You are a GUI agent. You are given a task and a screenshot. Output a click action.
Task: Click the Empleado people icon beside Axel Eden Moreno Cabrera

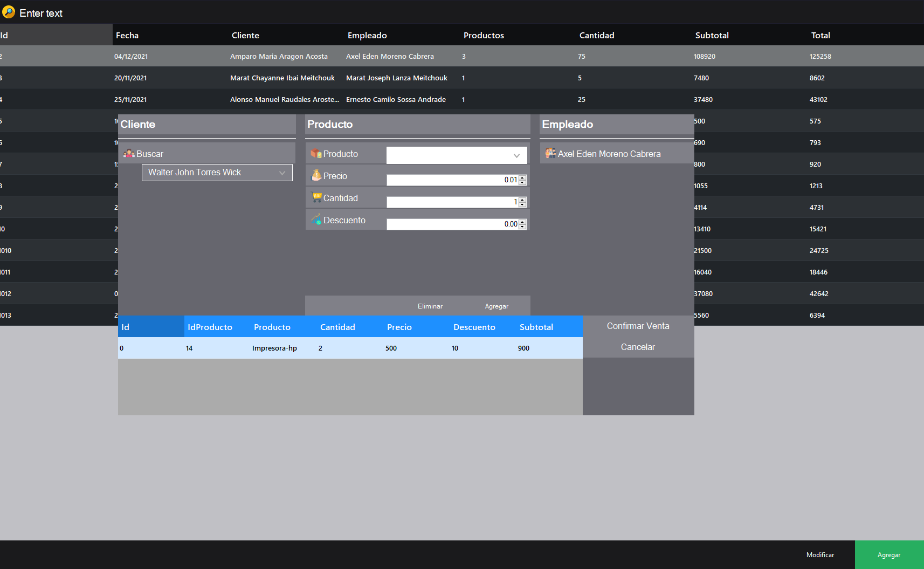pyautogui.click(x=551, y=153)
